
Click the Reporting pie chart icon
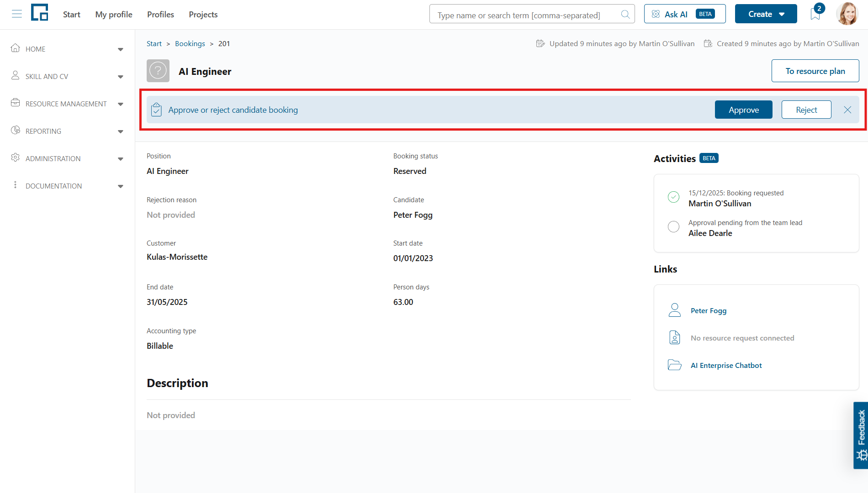point(16,130)
